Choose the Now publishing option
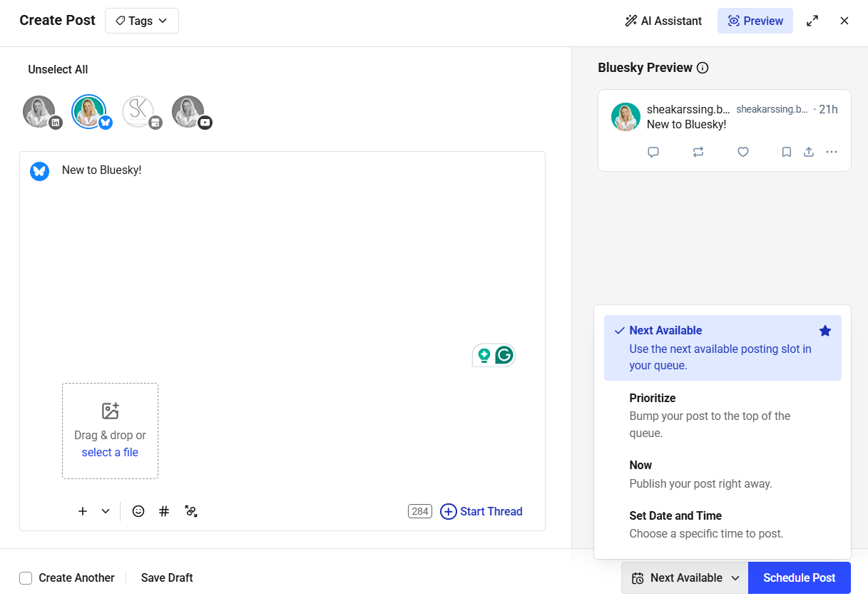The image size is (868, 606). click(x=640, y=465)
